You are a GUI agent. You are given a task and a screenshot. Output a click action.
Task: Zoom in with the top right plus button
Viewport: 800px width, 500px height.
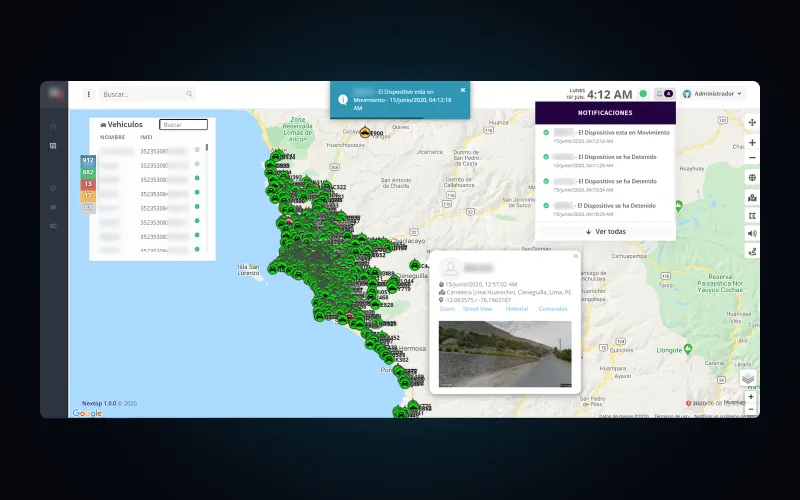pos(752,143)
